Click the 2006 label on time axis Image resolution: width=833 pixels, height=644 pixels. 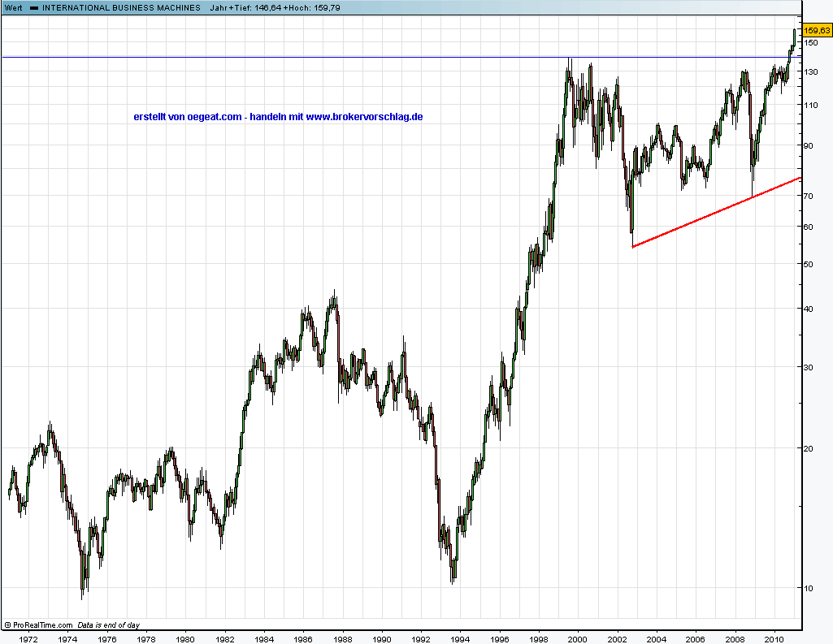tap(696, 638)
